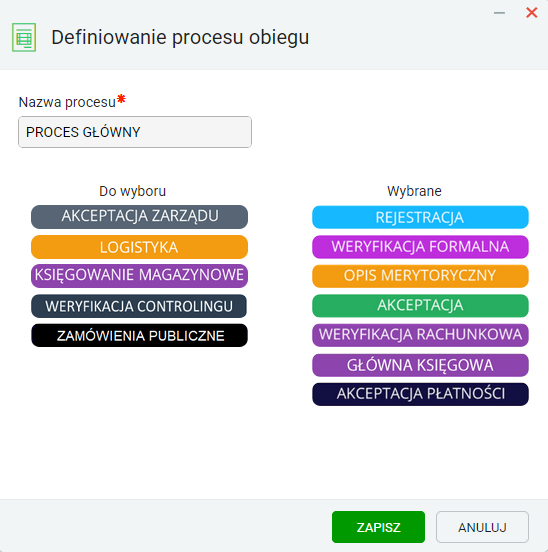Close the dialog with the red X
Screen dimensions: 548x552
(531, 13)
